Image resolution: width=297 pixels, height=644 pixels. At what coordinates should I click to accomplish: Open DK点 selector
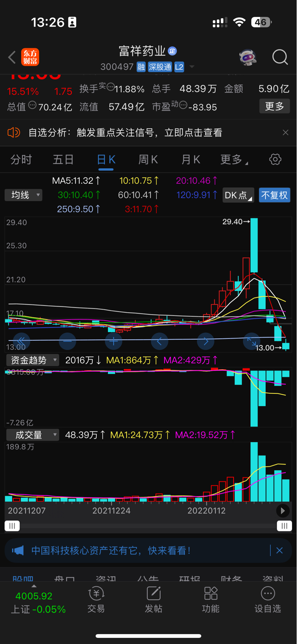point(238,195)
